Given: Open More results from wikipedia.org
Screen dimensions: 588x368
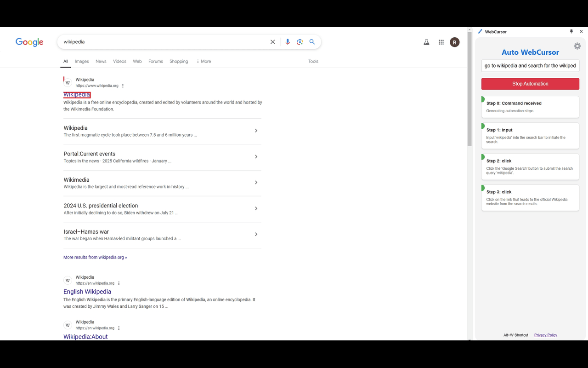Looking at the screenshot, I should pyautogui.click(x=95, y=258).
